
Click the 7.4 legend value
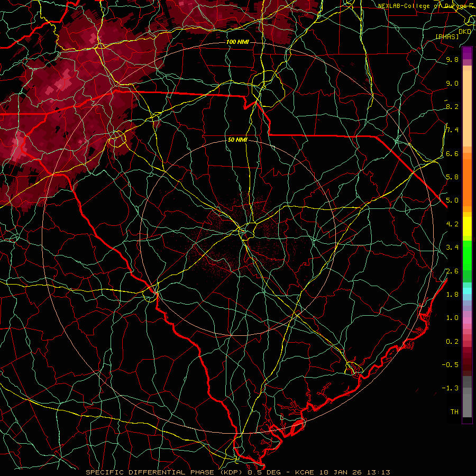coord(452,130)
